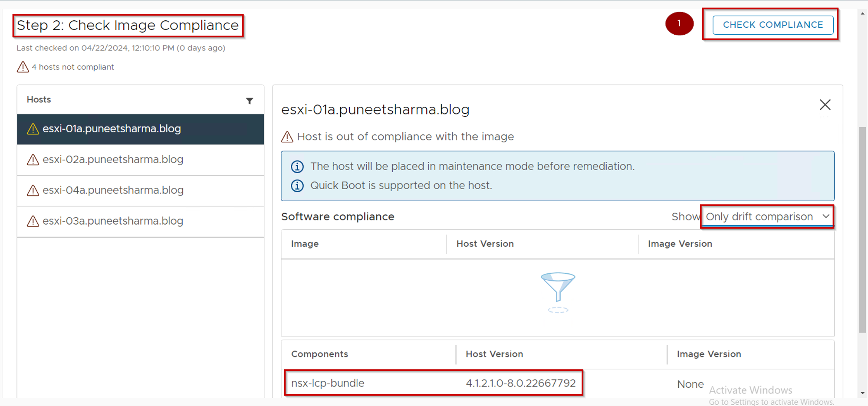This screenshot has height=406, width=868.
Task: Click the Hosts column filter icon
Action: click(250, 101)
